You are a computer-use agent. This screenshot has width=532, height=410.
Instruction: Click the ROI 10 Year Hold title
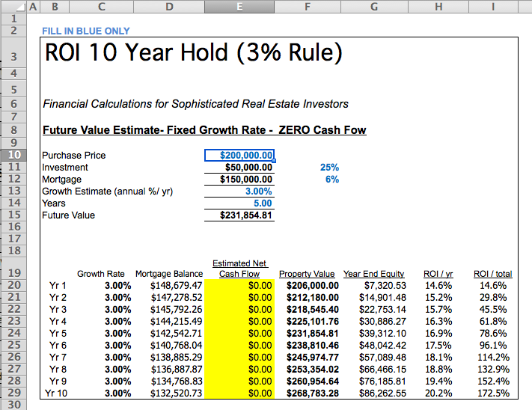click(194, 52)
